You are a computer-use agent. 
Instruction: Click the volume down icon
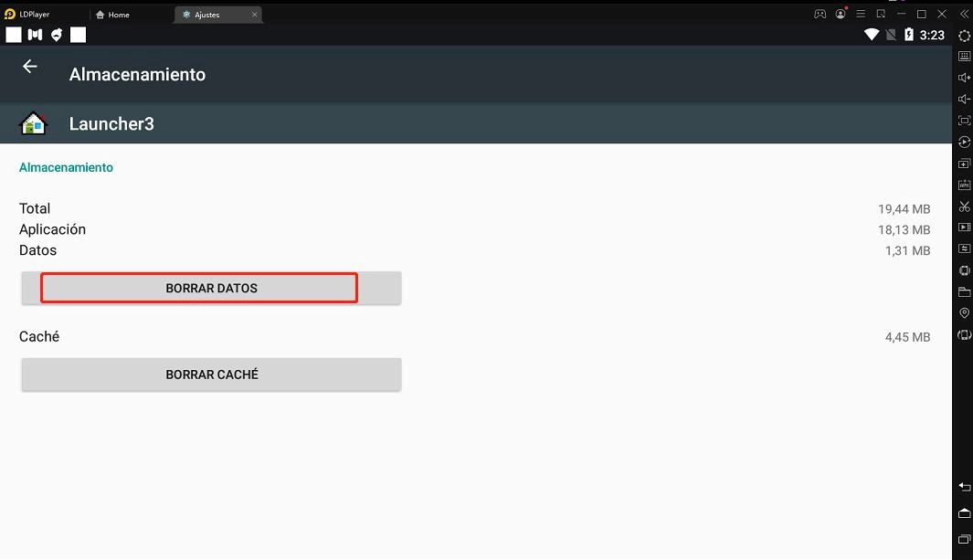[x=964, y=100]
